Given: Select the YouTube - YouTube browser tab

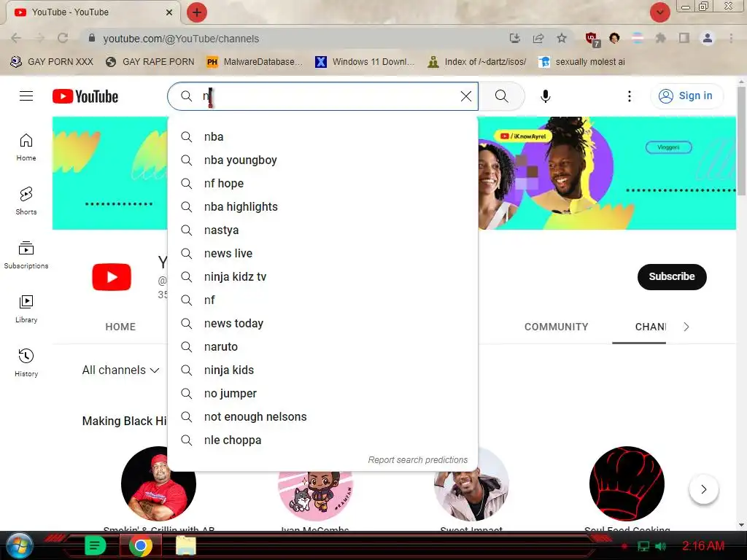Looking at the screenshot, I should (91, 12).
